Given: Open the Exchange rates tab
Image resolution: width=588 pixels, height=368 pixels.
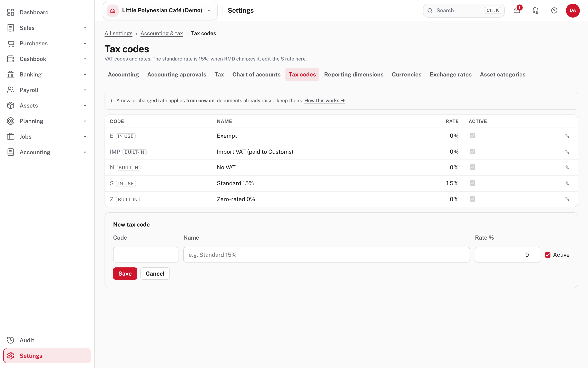Looking at the screenshot, I should [450, 74].
